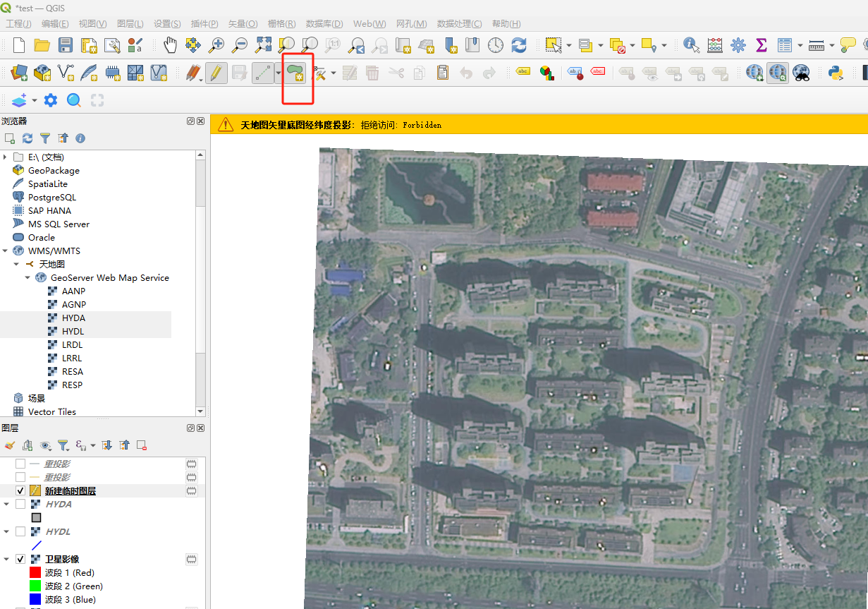
Task: Hide the 卫星影像 layer via its checkbox
Action: pos(20,560)
